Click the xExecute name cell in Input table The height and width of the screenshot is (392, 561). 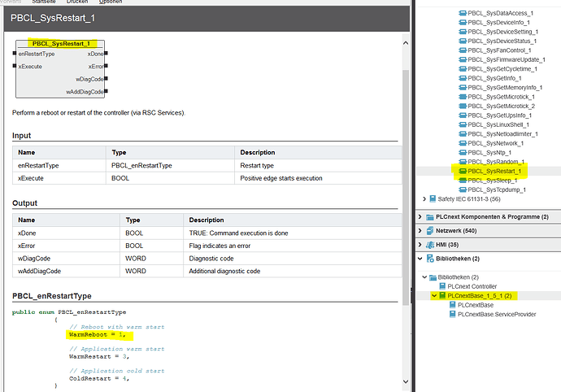point(59,178)
